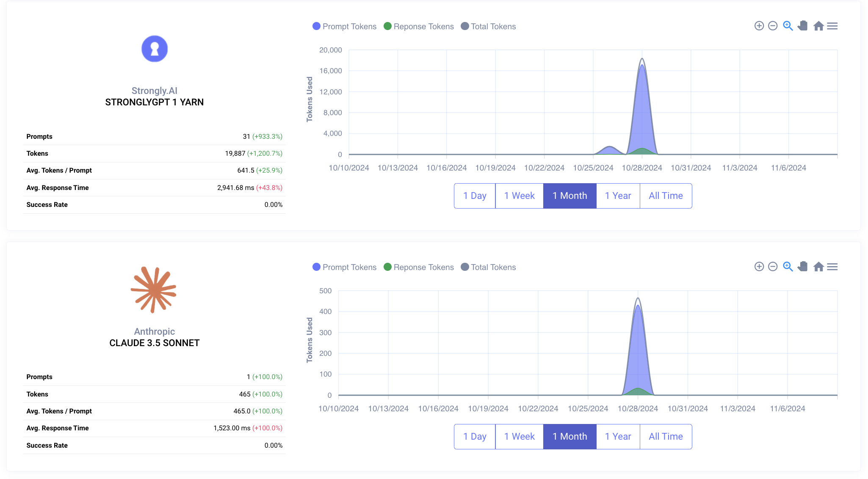This screenshot has height=479, width=868.
Task: Select All Time range for Claude chart
Action: [x=666, y=437]
